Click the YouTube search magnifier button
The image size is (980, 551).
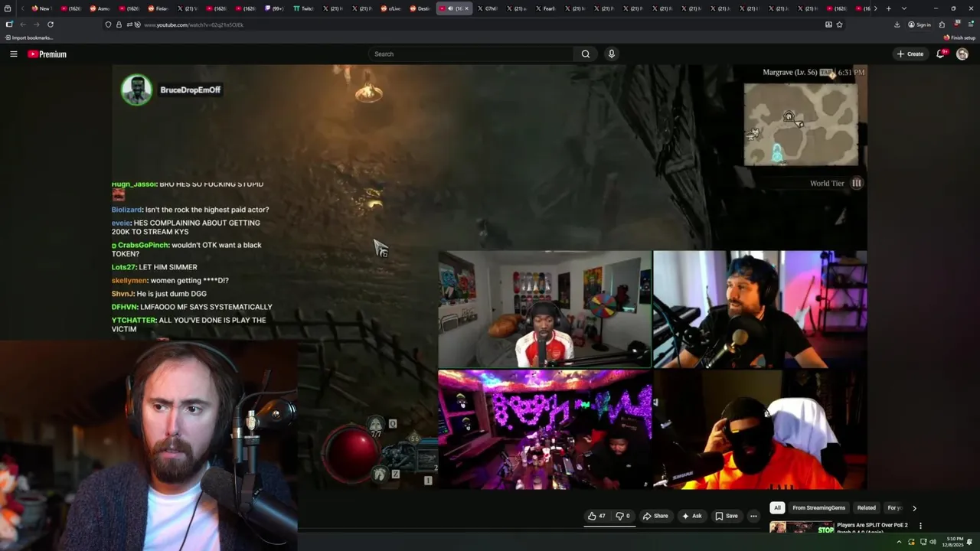pos(585,54)
